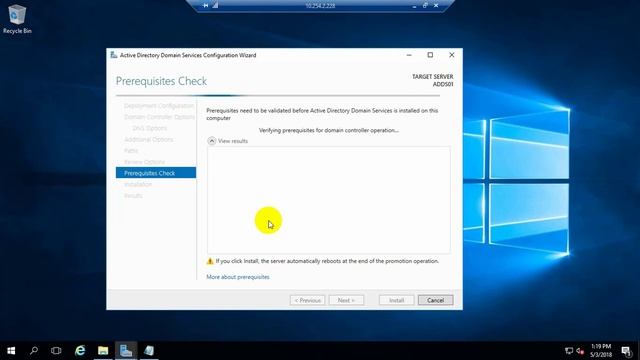The height and width of the screenshot is (360, 640).
Task: Close the configuration wizard window
Action: click(451, 55)
